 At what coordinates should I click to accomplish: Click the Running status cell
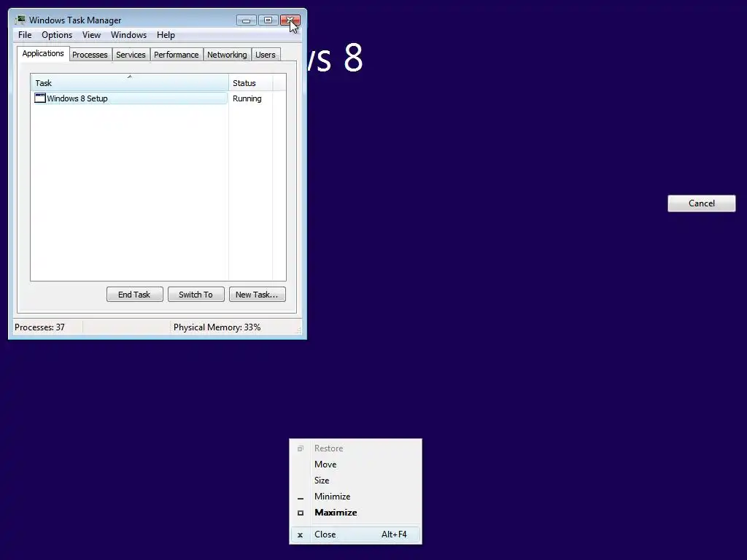(247, 98)
